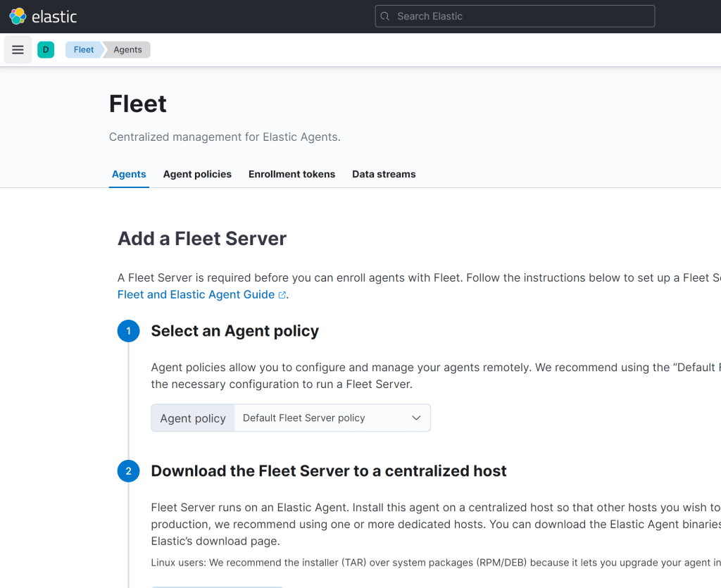Go to the Fleet breadcrumb
The height and width of the screenshot is (588, 721).
click(x=83, y=50)
